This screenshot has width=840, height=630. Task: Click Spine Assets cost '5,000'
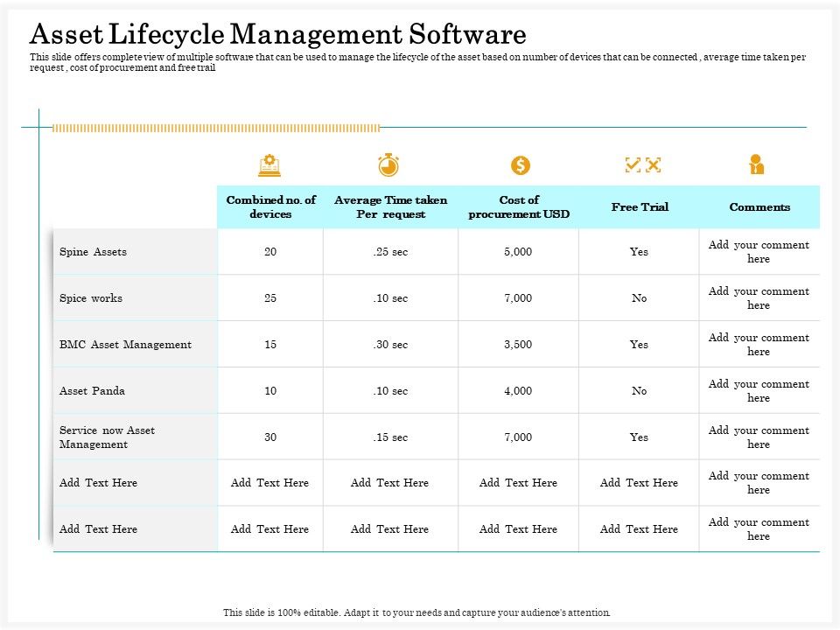point(518,252)
